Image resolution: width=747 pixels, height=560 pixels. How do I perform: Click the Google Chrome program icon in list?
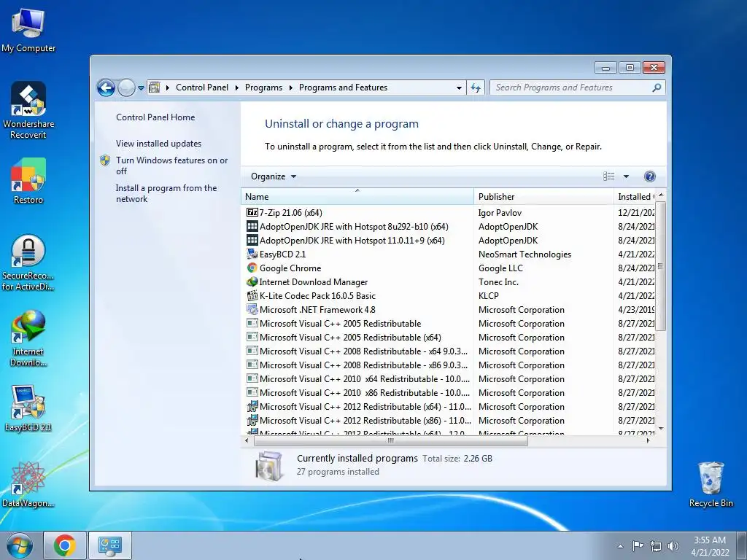pyautogui.click(x=252, y=268)
